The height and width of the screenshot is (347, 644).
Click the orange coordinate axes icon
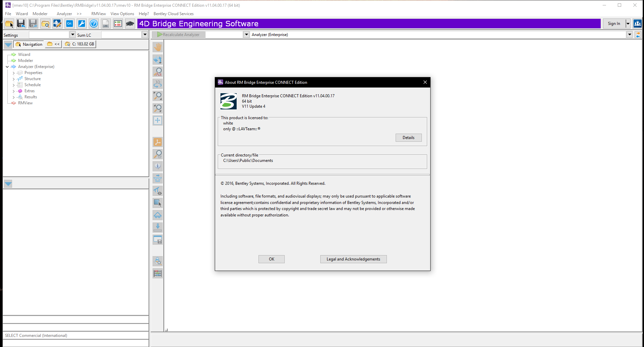(x=158, y=142)
